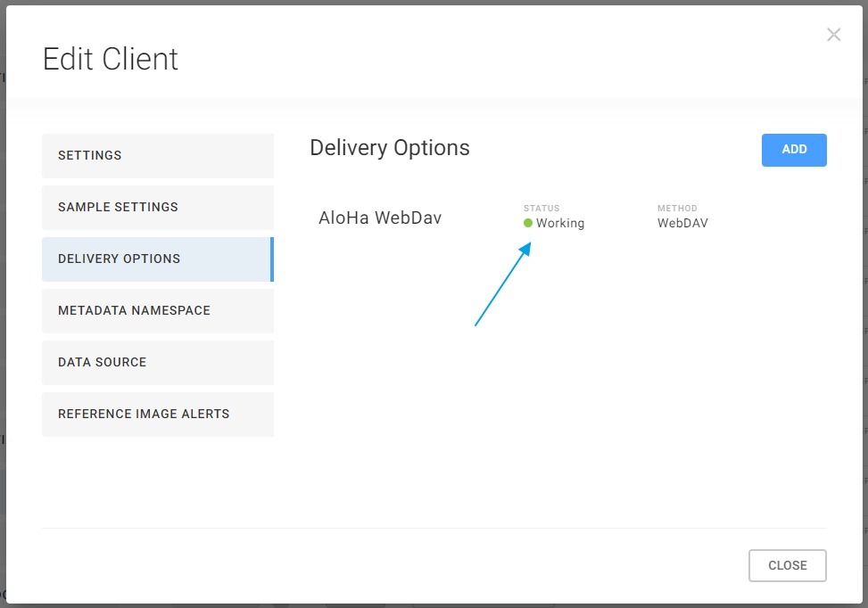Open the Settings section

(157, 156)
